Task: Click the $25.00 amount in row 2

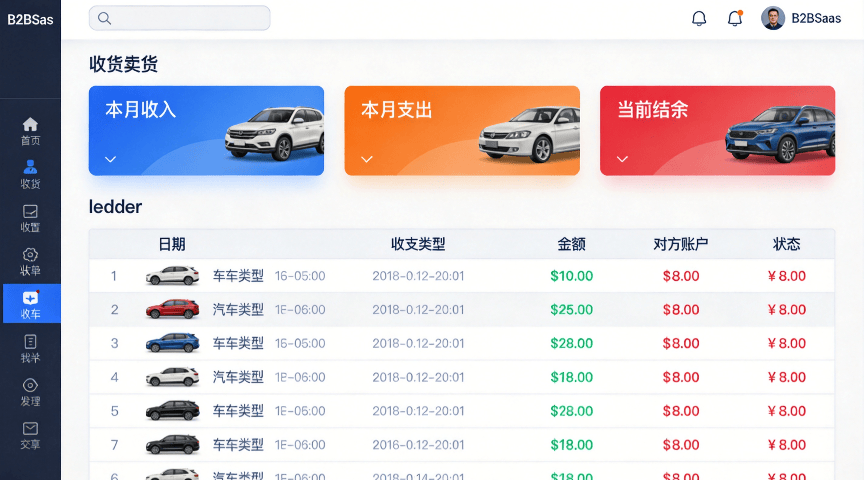Action: click(x=571, y=309)
